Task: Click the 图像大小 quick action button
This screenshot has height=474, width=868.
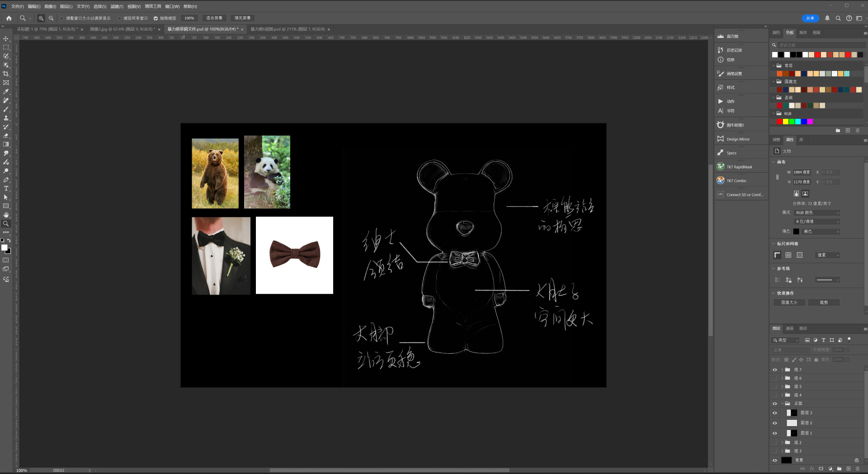Action: 789,302
